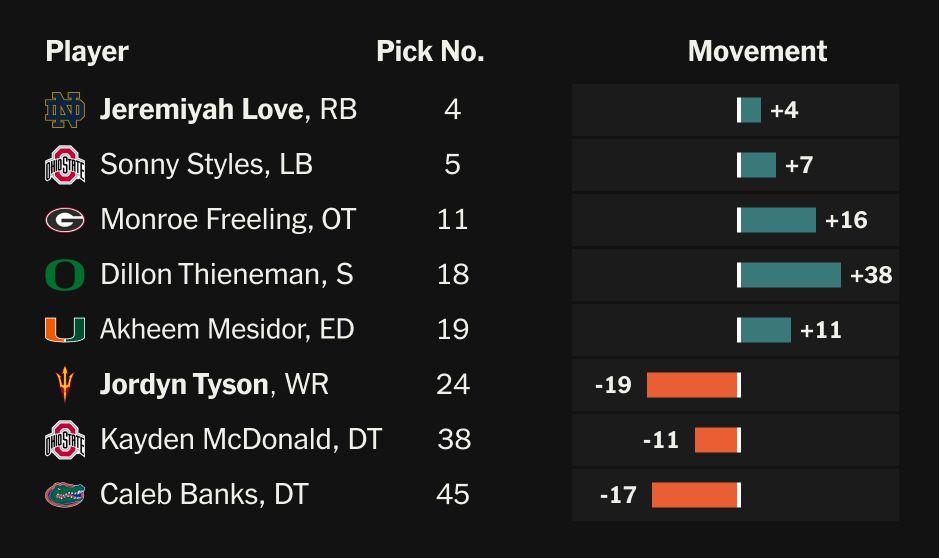
Task: Click the Miami Hurricanes logo icon
Action: (x=65, y=329)
